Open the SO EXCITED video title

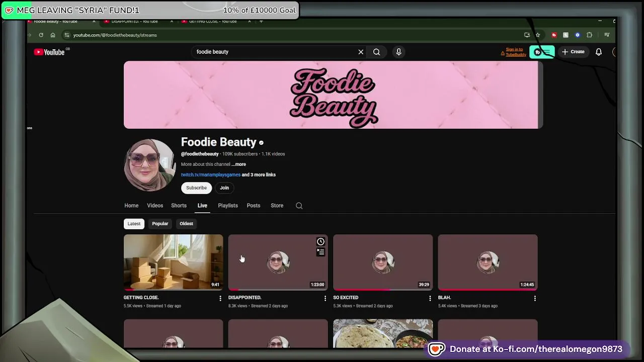(x=346, y=298)
